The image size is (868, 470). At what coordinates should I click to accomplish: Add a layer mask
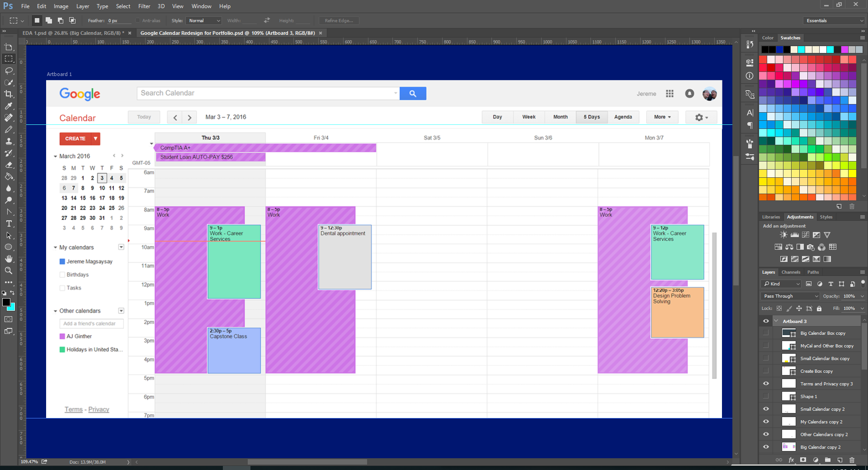tap(803, 460)
